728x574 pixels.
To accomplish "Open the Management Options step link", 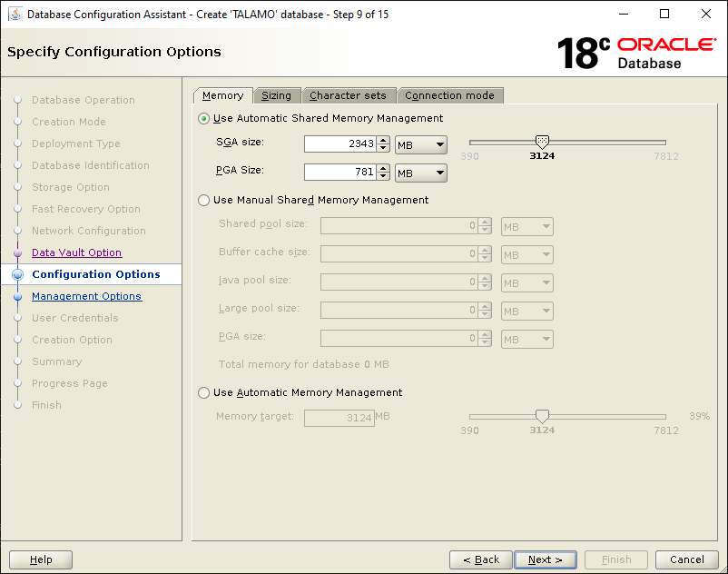I will (87, 296).
